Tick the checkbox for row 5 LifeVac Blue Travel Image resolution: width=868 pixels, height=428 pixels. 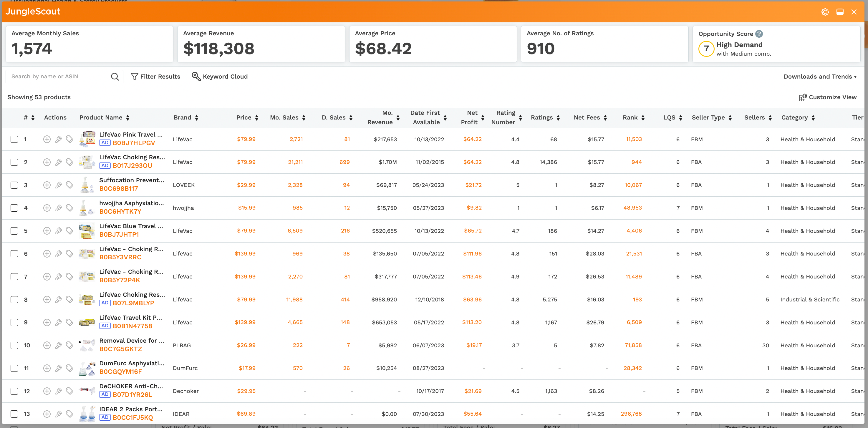14,231
